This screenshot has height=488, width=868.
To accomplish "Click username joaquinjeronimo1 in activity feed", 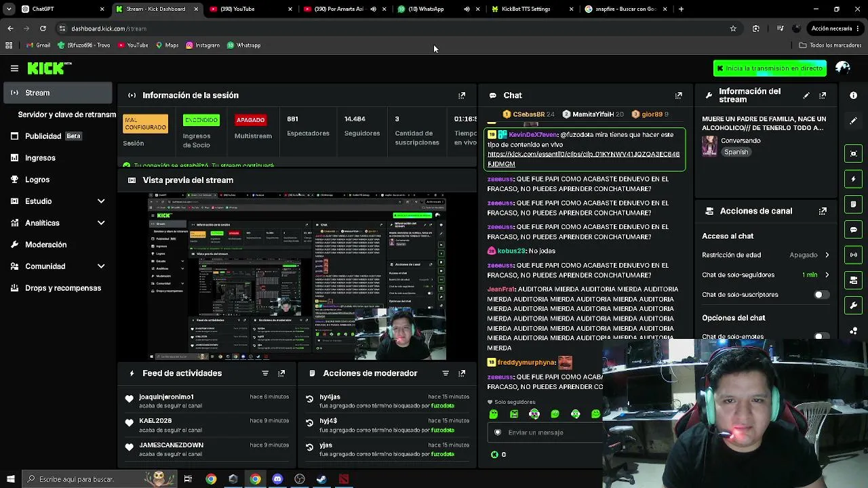I will (x=166, y=396).
